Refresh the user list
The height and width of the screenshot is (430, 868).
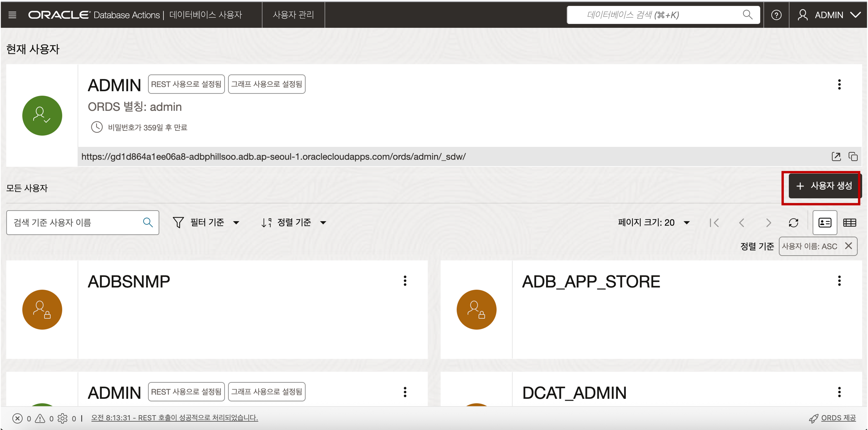tap(793, 223)
